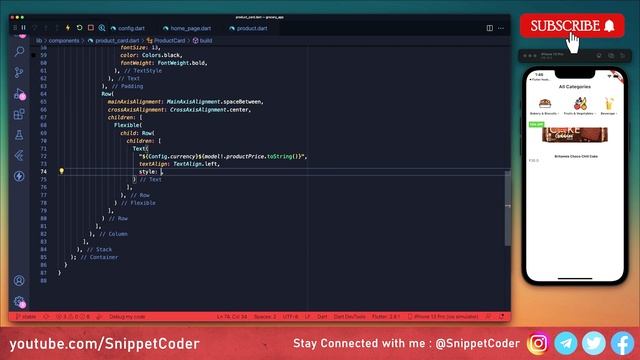Open the Manage gear icon

19,302
